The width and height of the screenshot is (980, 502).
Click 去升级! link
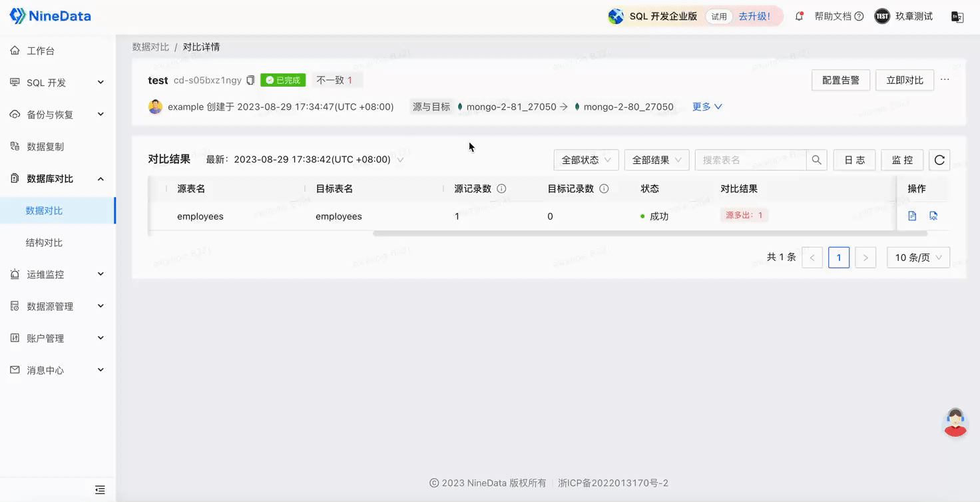tap(754, 16)
